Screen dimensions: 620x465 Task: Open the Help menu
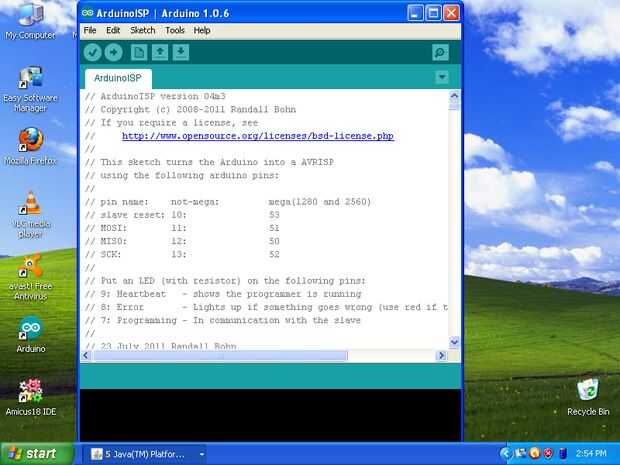[x=202, y=30]
